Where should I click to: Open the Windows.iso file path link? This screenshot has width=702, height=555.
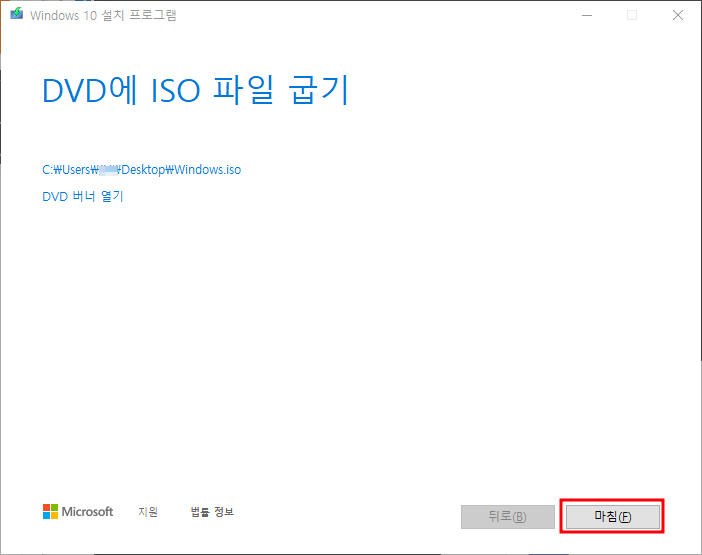[x=141, y=170]
